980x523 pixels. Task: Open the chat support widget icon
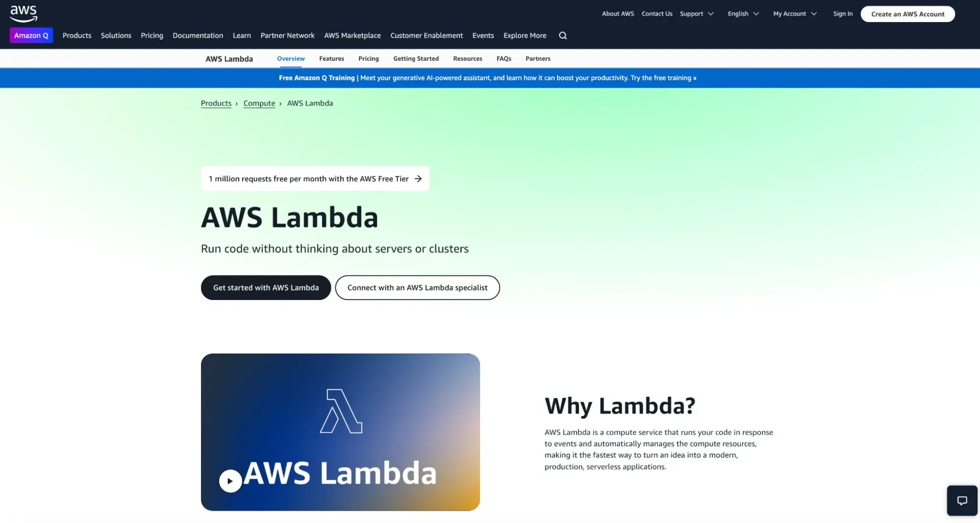pos(962,500)
